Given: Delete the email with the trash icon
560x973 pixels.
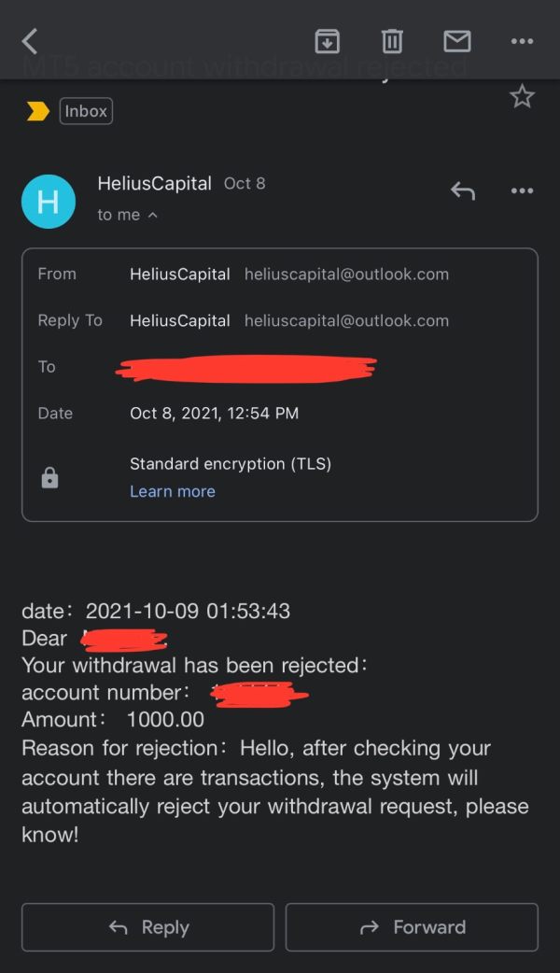Looking at the screenshot, I should click(x=391, y=41).
